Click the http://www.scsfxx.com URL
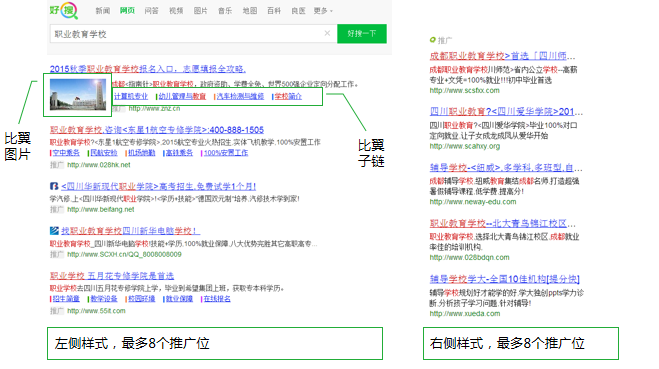The height and width of the screenshot is (369, 659). pos(464,90)
